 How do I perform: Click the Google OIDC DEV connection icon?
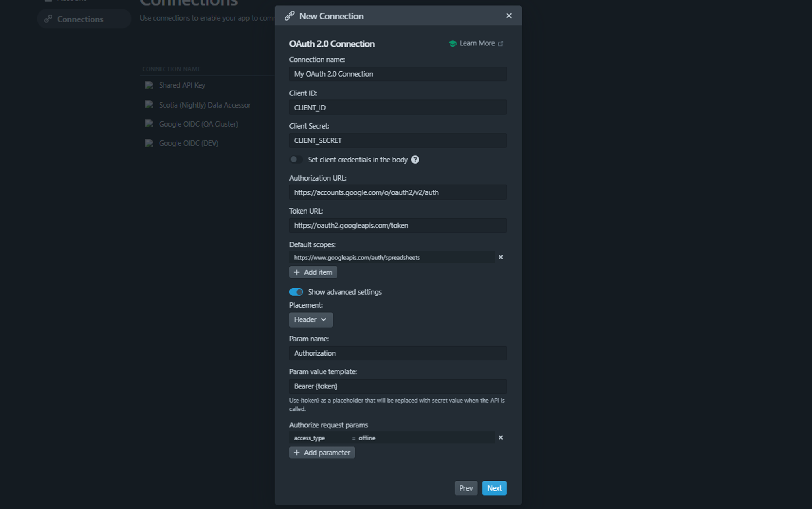pyautogui.click(x=148, y=143)
